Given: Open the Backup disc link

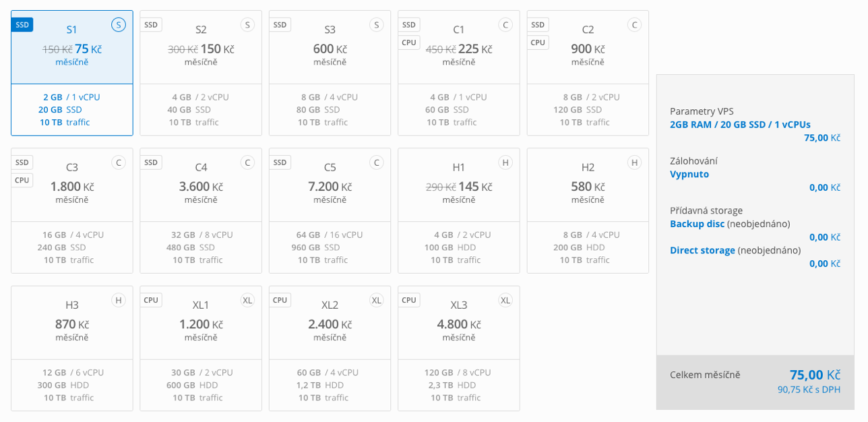Looking at the screenshot, I should point(697,224).
